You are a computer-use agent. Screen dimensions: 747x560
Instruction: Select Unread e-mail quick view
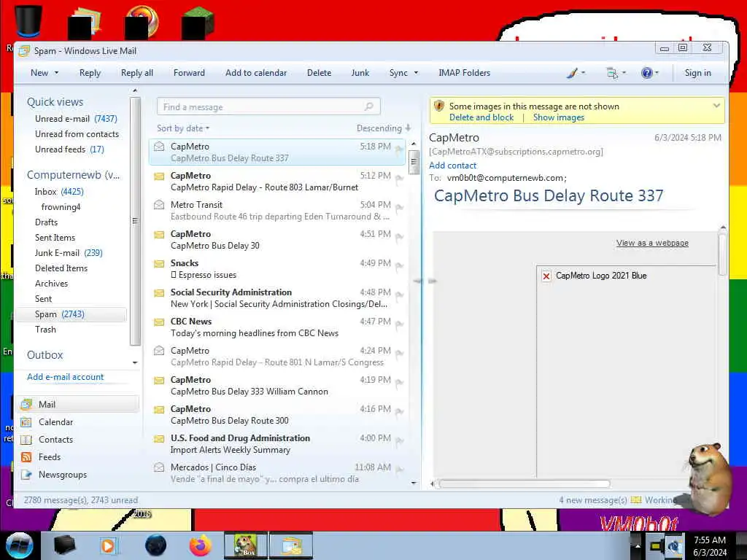pos(76,119)
